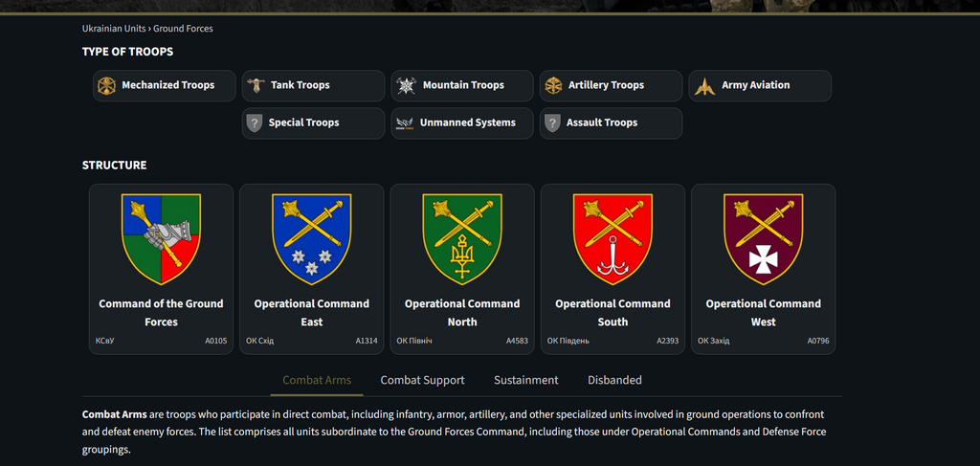The height and width of the screenshot is (466, 980).
Task: Click the Operational Command North title
Action: click(462, 313)
